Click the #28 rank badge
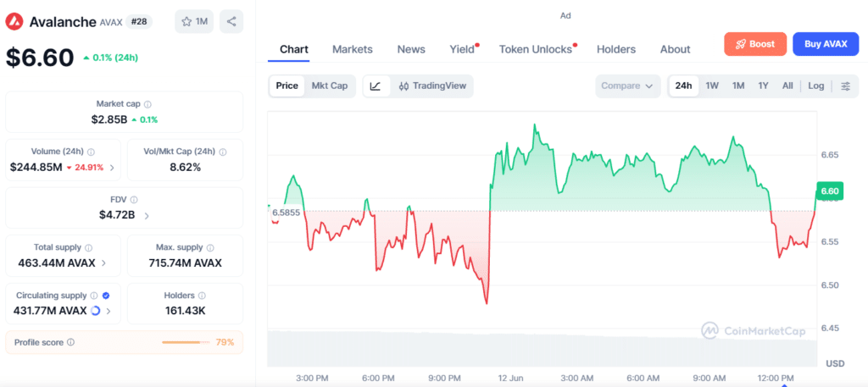The height and width of the screenshot is (387, 868). pos(139,21)
